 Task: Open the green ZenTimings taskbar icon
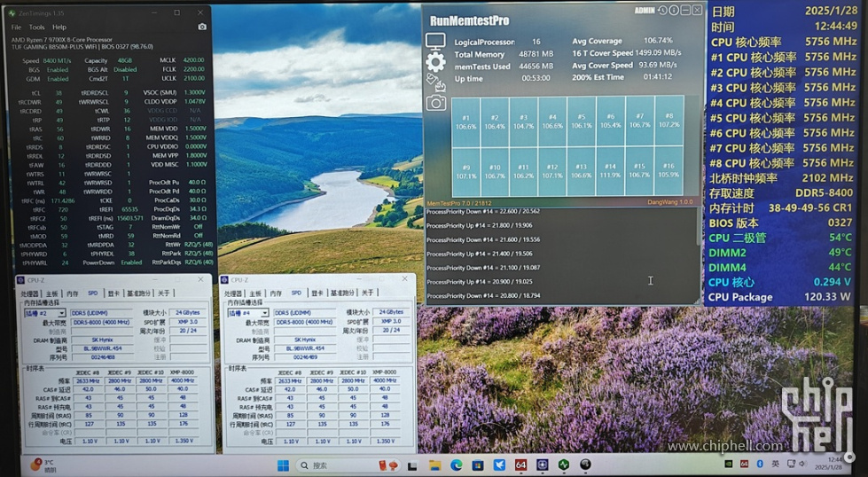pyautogui.click(x=564, y=465)
